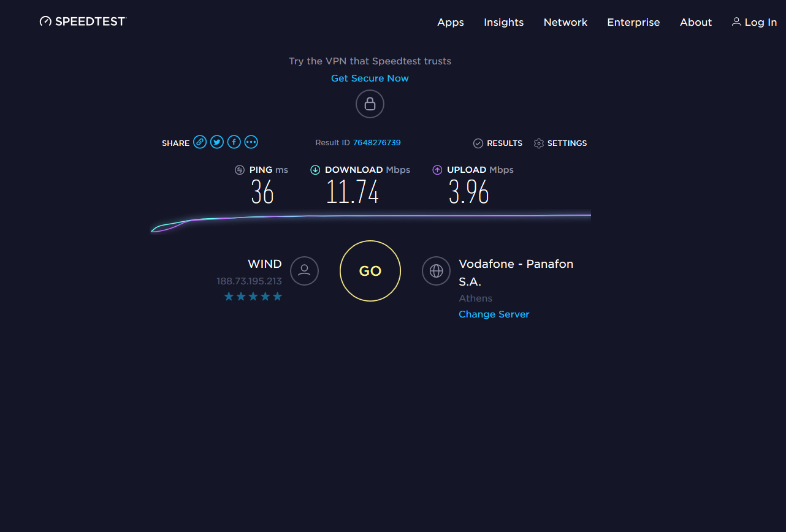
Task: Click Vodafone - Panafon S.A. server name
Action: click(x=516, y=273)
